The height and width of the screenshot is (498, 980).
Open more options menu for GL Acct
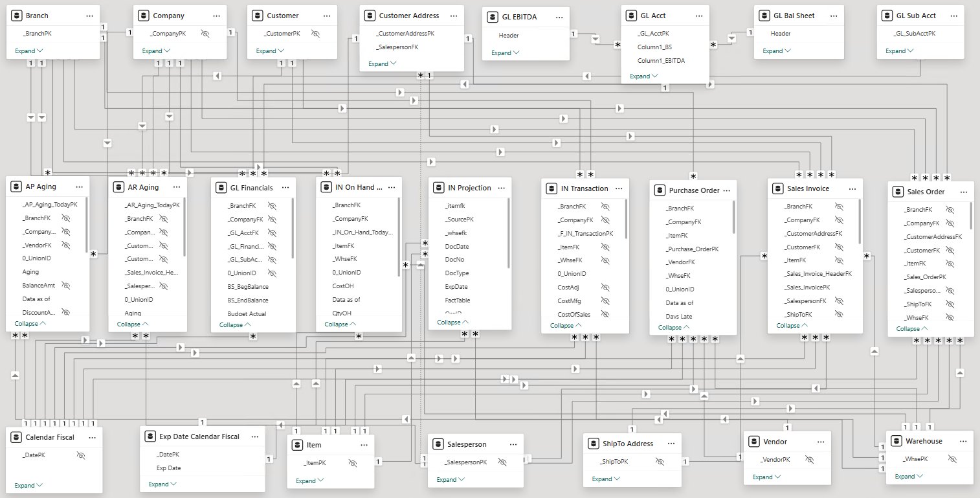[699, 16]
